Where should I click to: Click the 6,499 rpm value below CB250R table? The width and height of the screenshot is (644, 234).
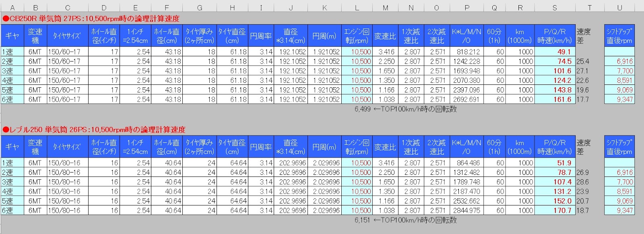[x=363, y=109]
